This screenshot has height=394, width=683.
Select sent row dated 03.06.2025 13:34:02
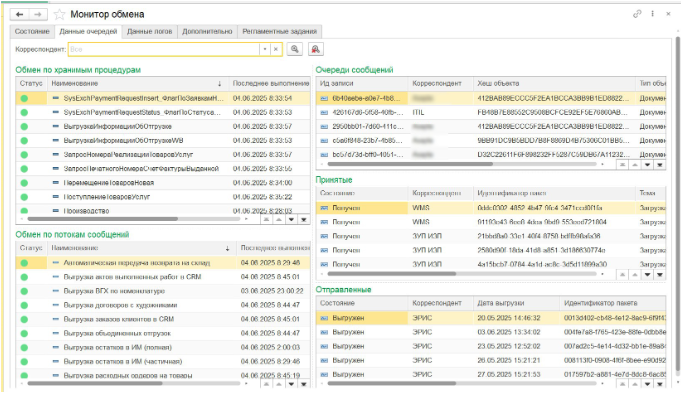[491, 332]
